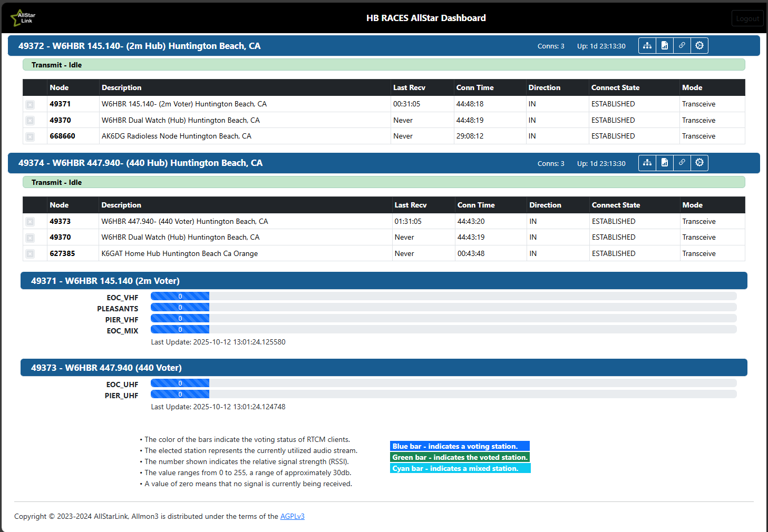Open stats report icon for node 49374
Image resolution: width=768 pixels, height=532 pixels.
tap(665, 163)
